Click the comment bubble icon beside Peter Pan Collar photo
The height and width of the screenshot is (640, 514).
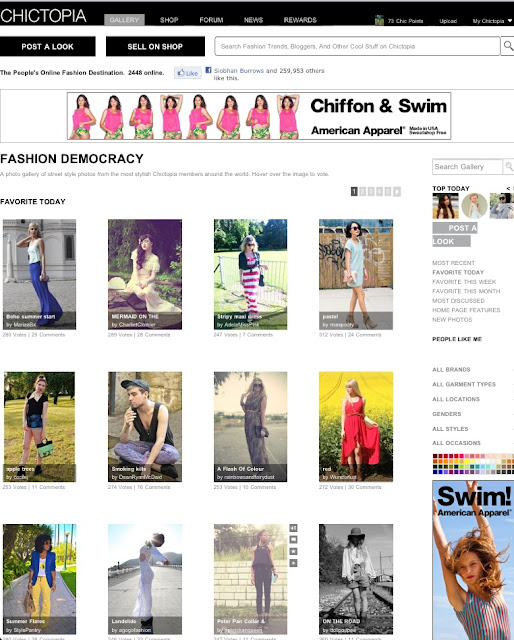pos(293,540)
